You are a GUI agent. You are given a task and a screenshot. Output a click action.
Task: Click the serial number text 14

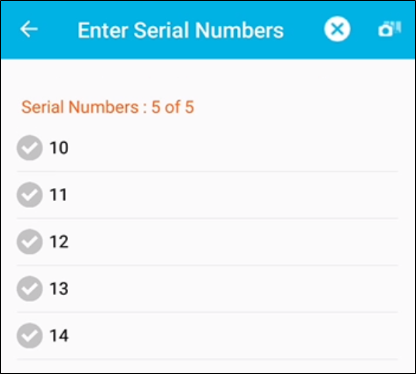59,336
